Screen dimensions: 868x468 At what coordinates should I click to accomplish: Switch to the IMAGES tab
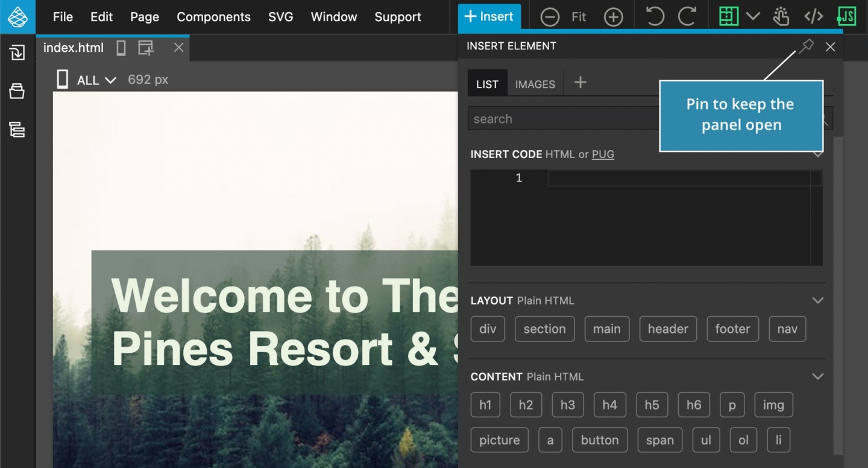click(535, 84)
